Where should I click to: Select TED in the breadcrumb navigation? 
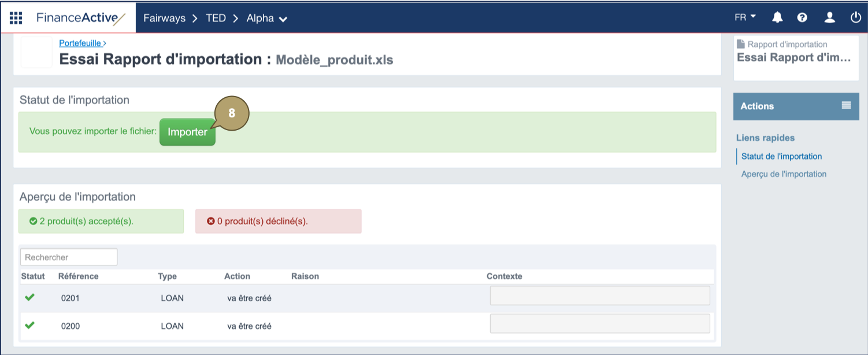tap(216, 19)
